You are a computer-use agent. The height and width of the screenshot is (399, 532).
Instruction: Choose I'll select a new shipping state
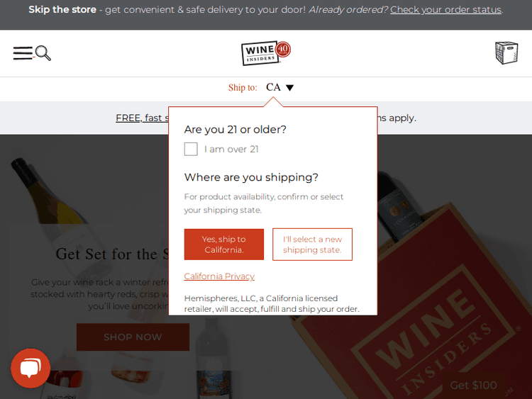click(313, 245)
